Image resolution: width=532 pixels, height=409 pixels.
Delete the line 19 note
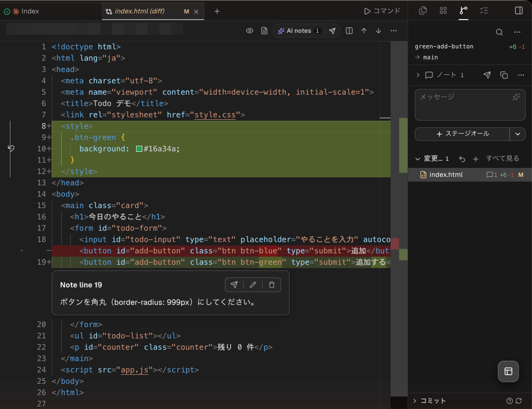coord(272,285)
